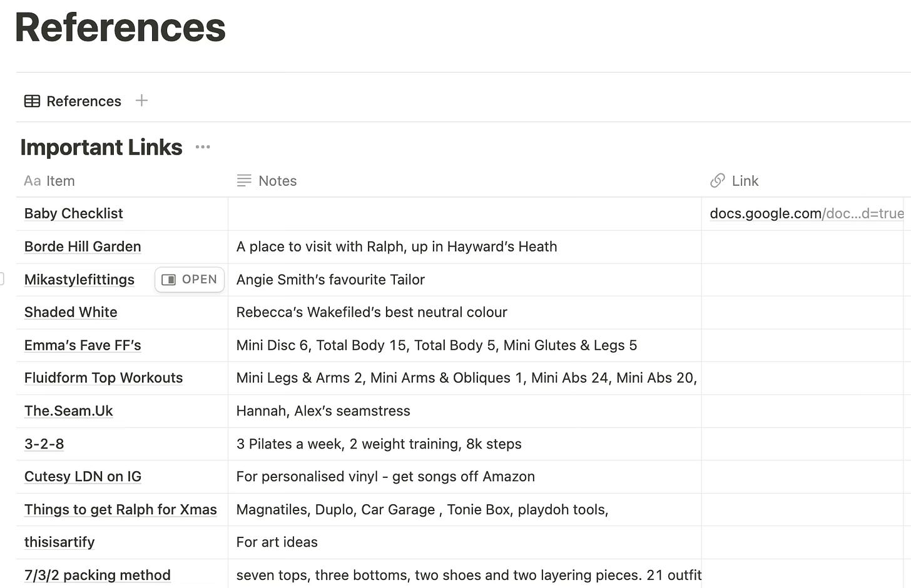Click the References table view icon

(x=32, y=101)
